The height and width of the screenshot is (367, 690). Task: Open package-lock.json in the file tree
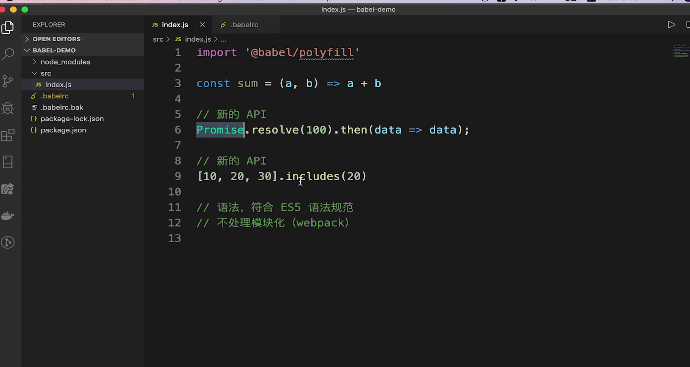click(83, 119)
